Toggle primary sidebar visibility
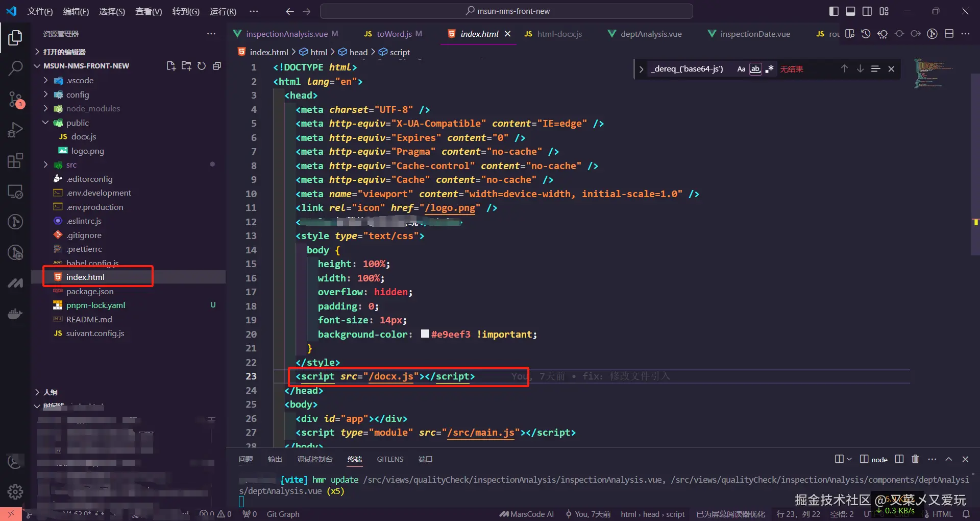The height and width of the screenshot is (521, 980). pyautogui.click(x=834, y=11)
